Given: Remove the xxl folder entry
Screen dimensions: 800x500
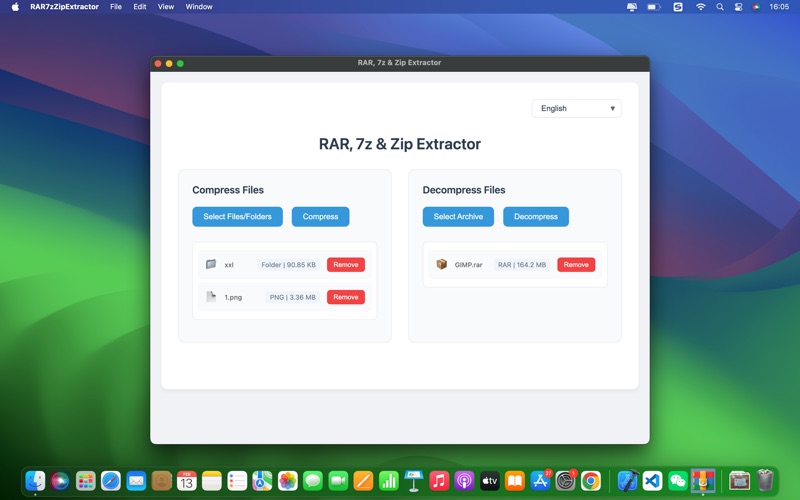Looking at the screenshot, I should point(346,264).
